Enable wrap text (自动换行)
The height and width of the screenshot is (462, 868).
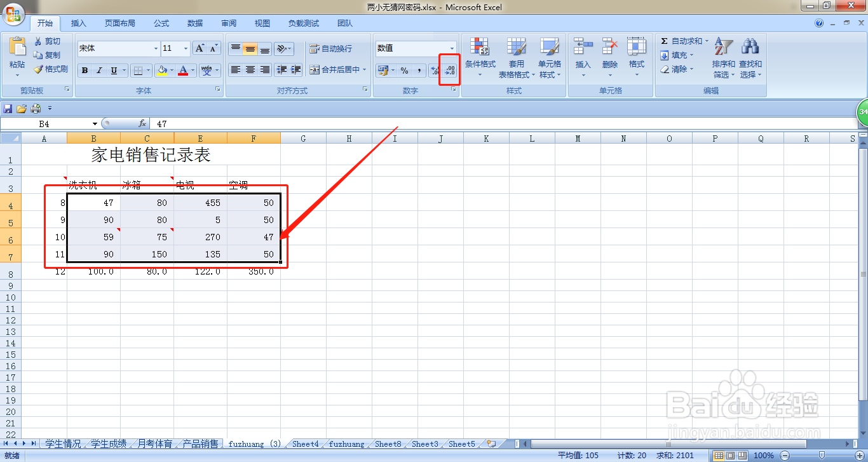(330, 48)
